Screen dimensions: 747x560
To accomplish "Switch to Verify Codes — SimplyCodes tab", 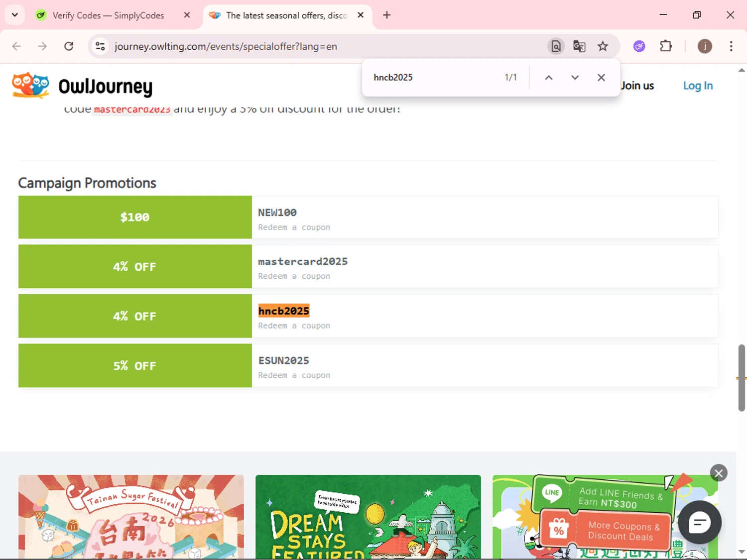I will (x=108, y=15).
